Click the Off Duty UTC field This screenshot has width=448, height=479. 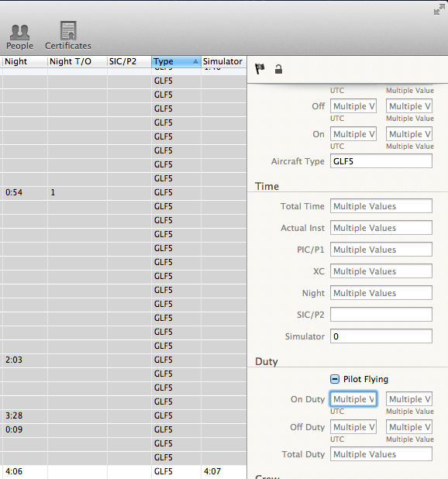point(353,427)
